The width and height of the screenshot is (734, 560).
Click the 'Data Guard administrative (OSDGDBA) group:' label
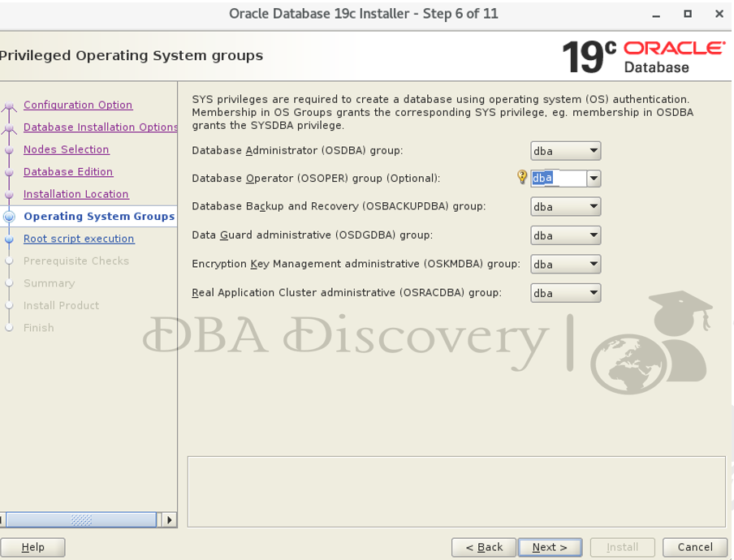click(313, 235)
